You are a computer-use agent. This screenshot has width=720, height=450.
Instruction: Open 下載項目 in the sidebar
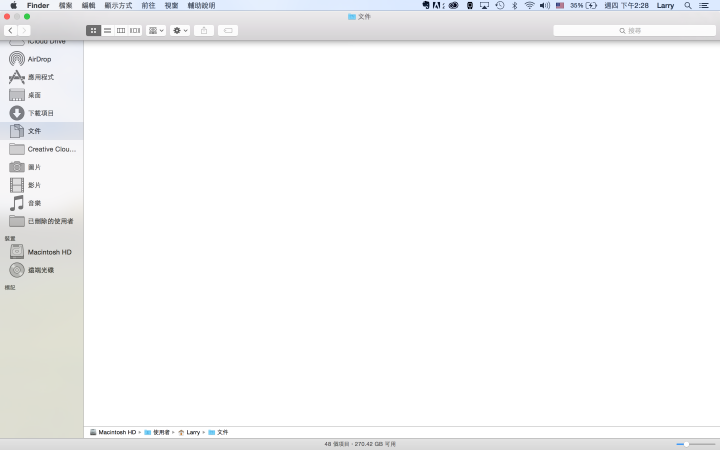(41, 113)
